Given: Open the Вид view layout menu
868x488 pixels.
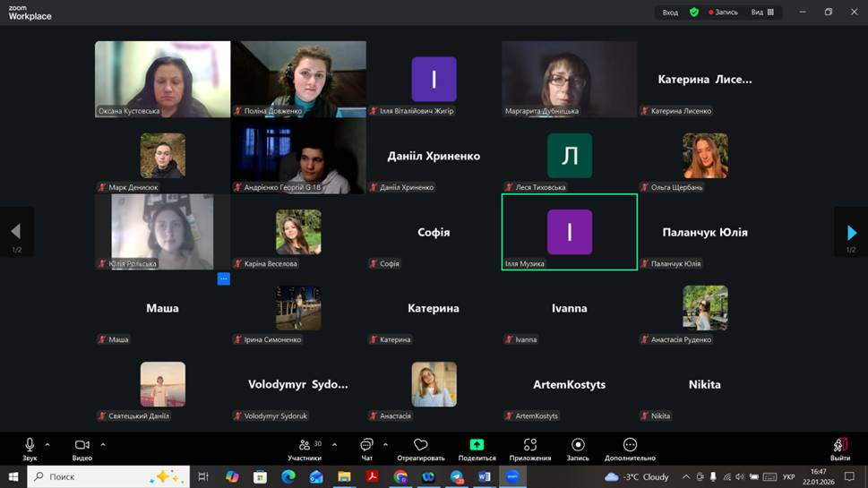Looking at the screenshot, I should 762,13.
